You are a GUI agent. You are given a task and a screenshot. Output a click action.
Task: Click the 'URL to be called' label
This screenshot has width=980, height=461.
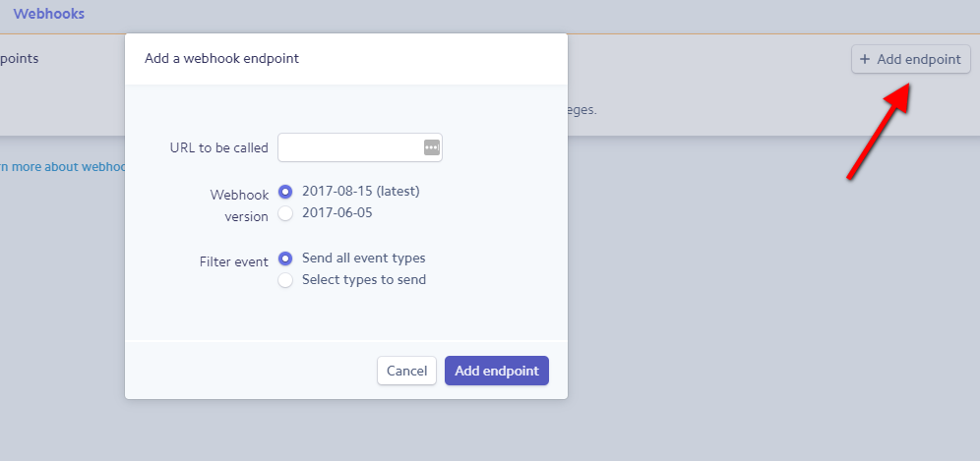pyautogui.click(x=218, y=147)
